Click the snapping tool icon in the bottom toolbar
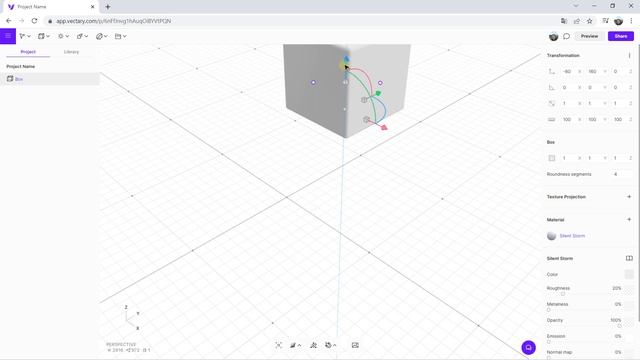640x360 pixels. tap(313, 345)
